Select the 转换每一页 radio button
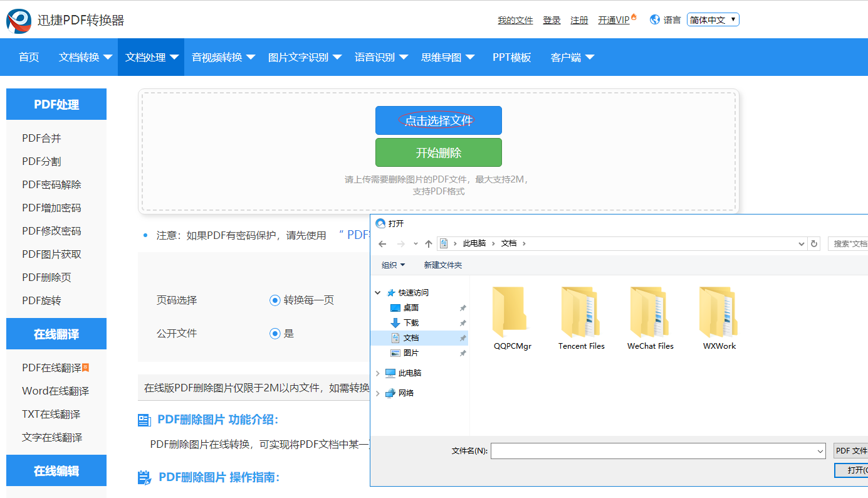This screenshot has height=498, width=868. pos(275,300)
